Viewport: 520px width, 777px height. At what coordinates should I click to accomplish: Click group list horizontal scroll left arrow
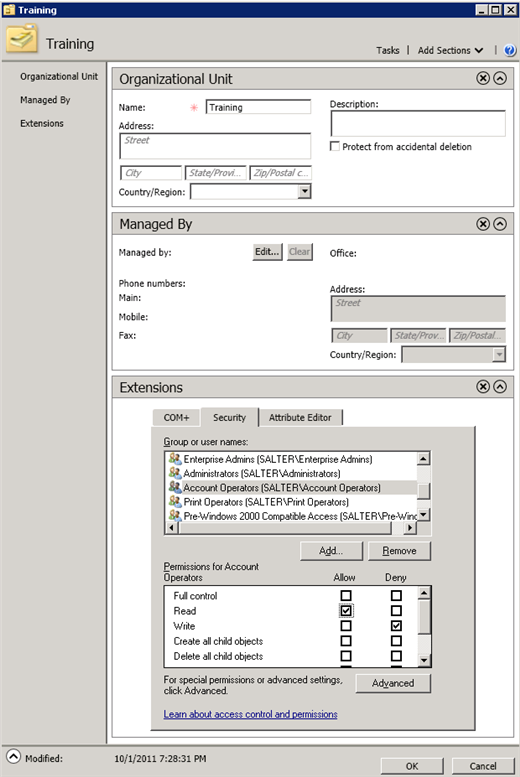pos(172,528)
